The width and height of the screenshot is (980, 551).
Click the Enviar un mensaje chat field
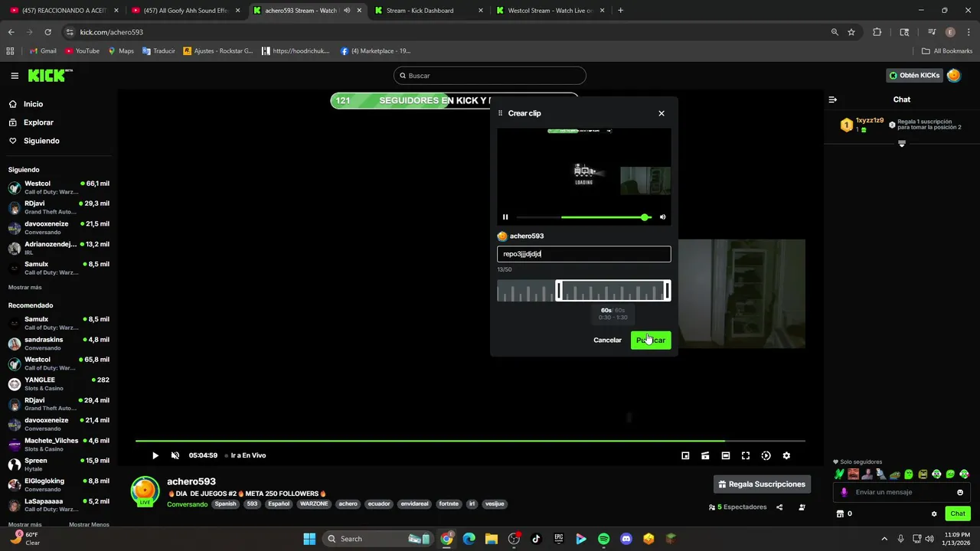[902, 492]
